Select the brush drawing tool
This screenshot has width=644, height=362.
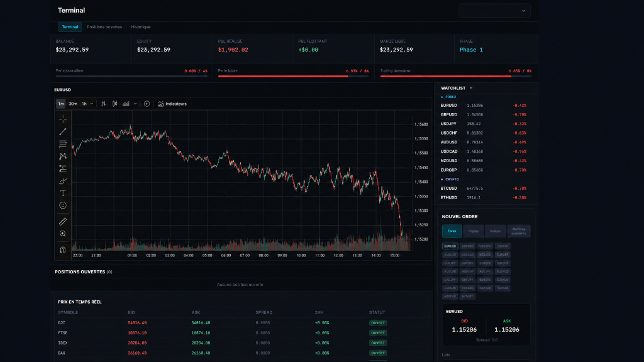(x=63, y=181)
